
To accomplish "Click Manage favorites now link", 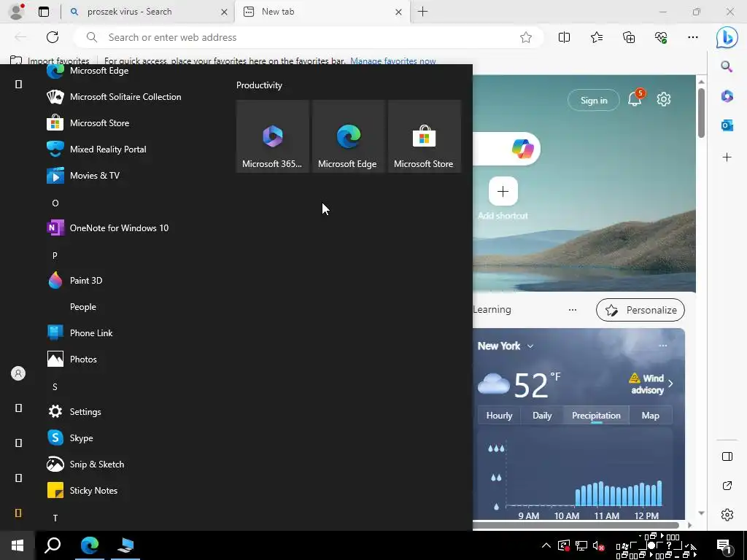I will tap(393, 61).
